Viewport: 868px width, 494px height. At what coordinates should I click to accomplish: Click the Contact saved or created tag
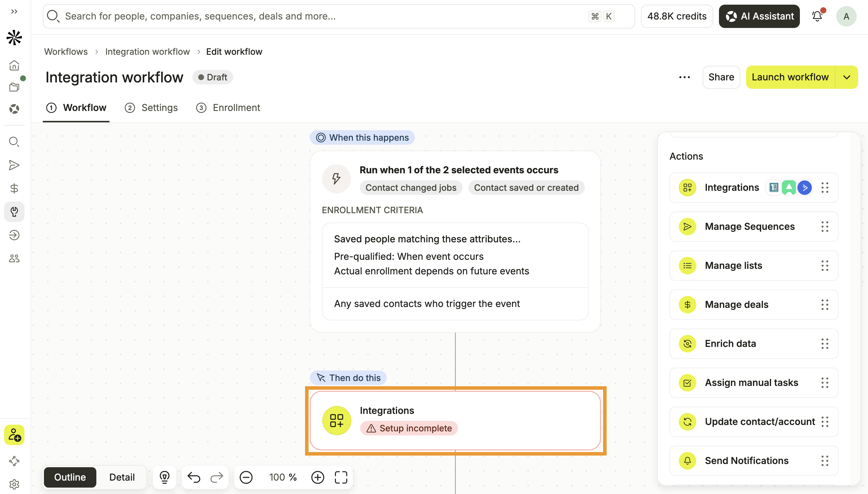pyautogui.click(x=526, y=188)
